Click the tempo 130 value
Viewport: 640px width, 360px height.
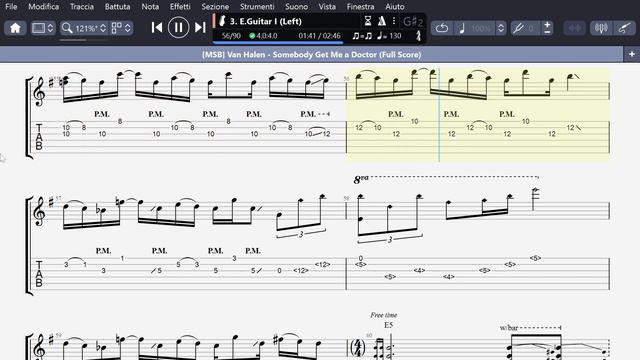click(x=395, y=36)
